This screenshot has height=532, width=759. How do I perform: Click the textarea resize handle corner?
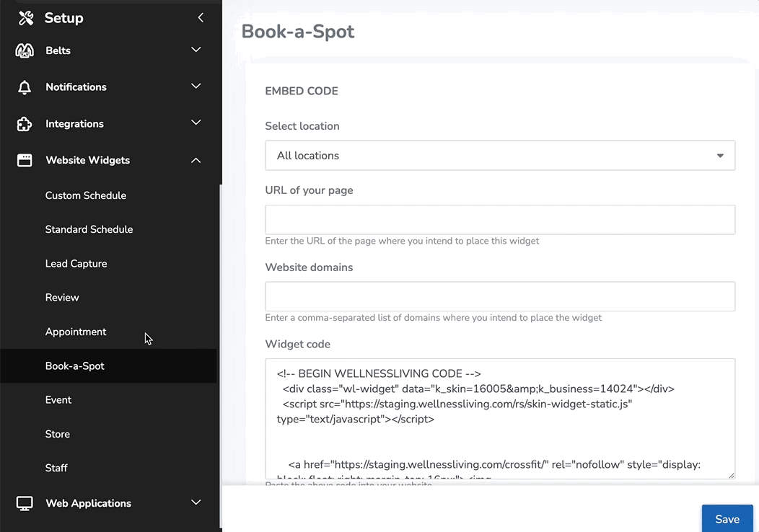(x=732, y=476)
